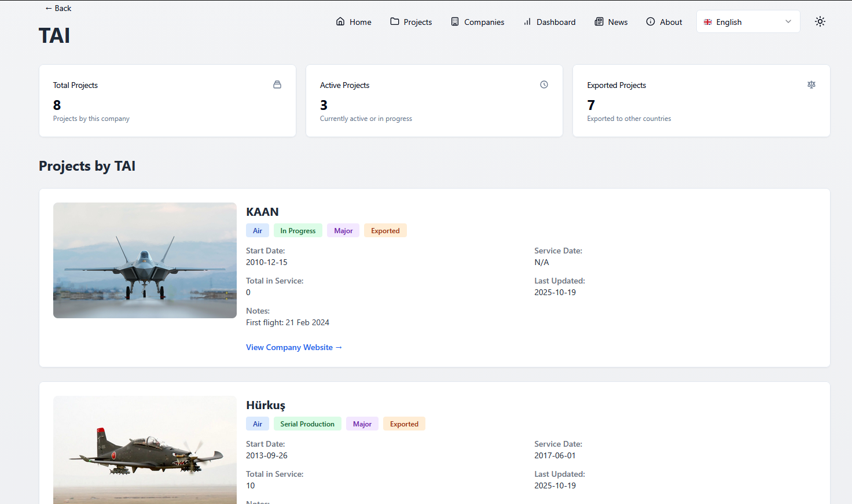
Task: Click the scales icon on Exported Projects card
Action: (811, 84)
